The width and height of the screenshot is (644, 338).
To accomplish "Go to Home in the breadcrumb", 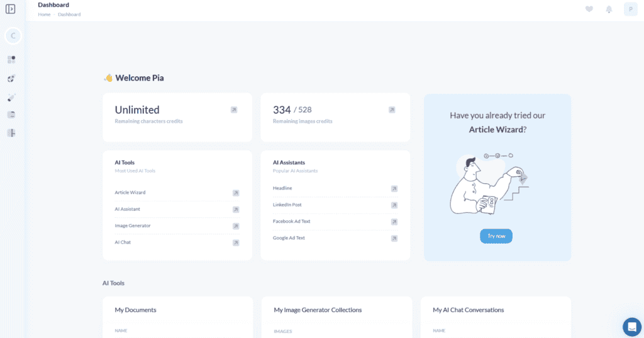I will tap(44, 14).
